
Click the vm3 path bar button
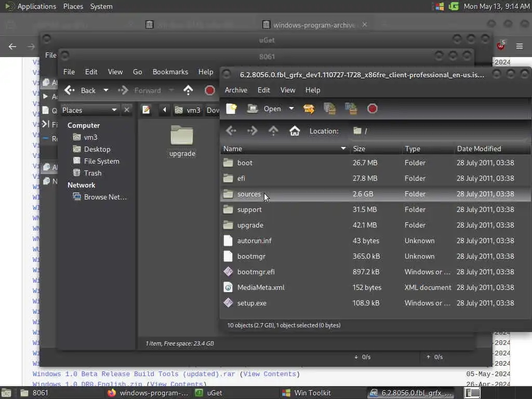point(188,110)
